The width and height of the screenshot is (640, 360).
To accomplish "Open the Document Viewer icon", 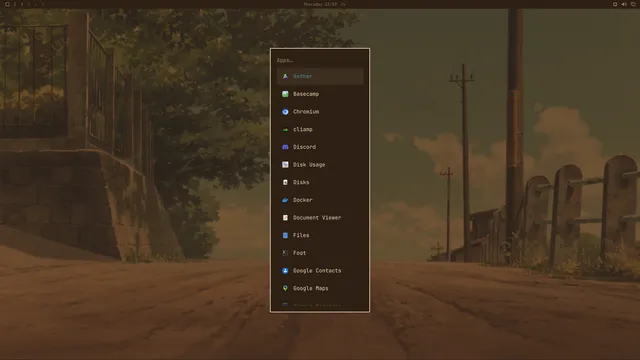I will (285, 218).
